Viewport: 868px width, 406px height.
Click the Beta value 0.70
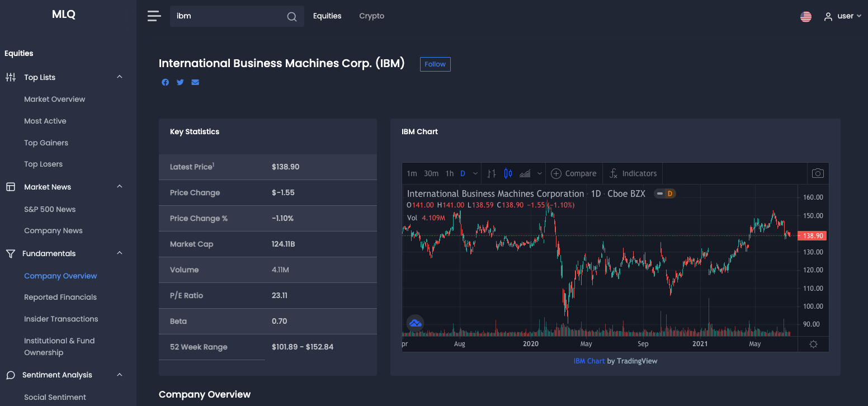click(x=279, y=321)
